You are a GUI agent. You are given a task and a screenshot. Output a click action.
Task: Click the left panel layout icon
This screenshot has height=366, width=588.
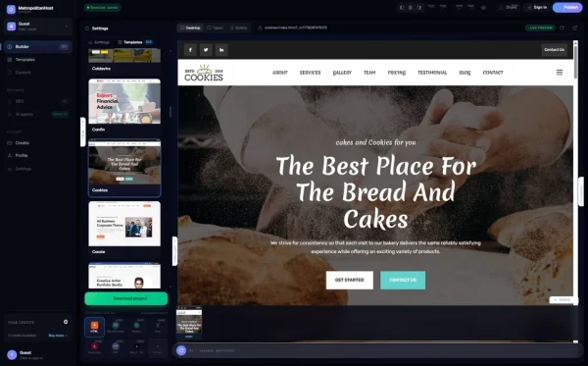(x=402, y=8)
